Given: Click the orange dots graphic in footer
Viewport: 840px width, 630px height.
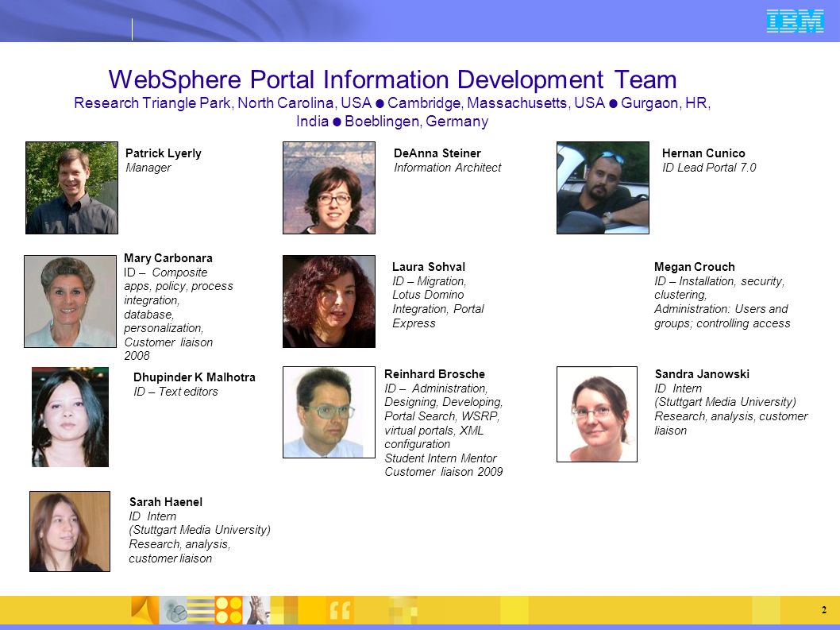Looking at the screenshot, I should [x=229, y=610].
